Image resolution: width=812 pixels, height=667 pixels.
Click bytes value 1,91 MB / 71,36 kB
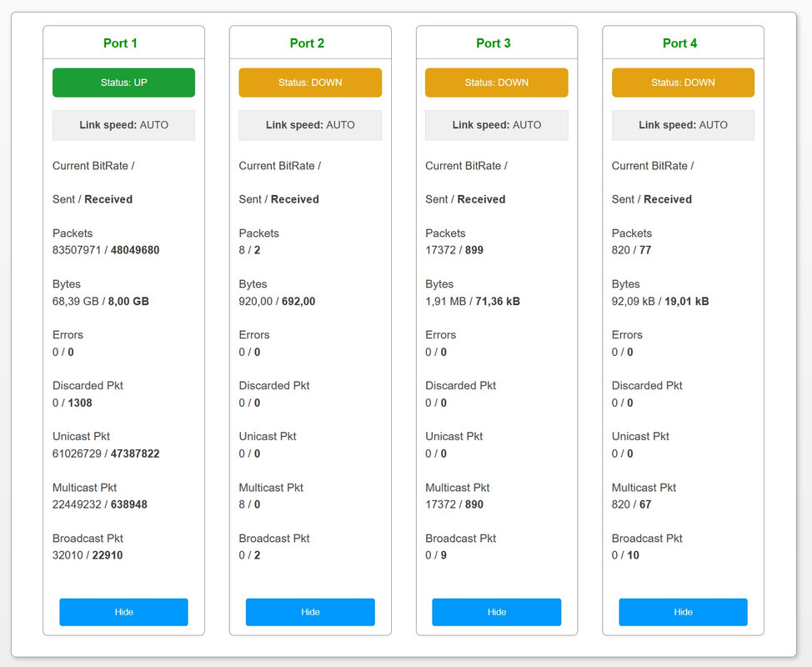[x=473, y=301]
